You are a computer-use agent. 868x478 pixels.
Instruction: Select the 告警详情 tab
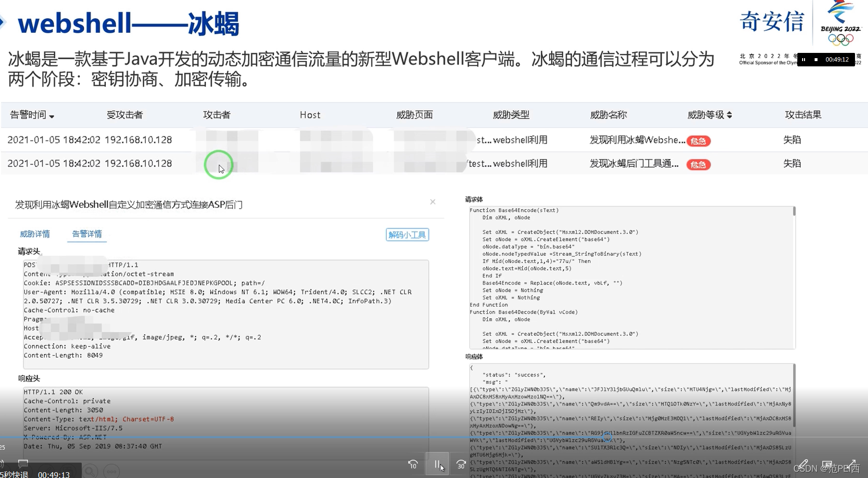coord(87,234)
